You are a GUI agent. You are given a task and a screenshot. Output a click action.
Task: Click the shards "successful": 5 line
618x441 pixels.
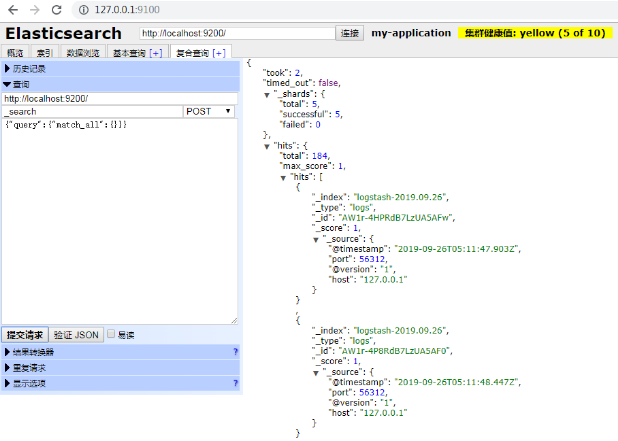tap(311, 114)
